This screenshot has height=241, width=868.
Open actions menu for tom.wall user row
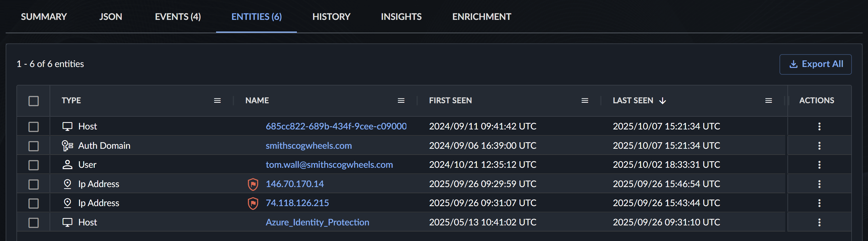point(819,165)
